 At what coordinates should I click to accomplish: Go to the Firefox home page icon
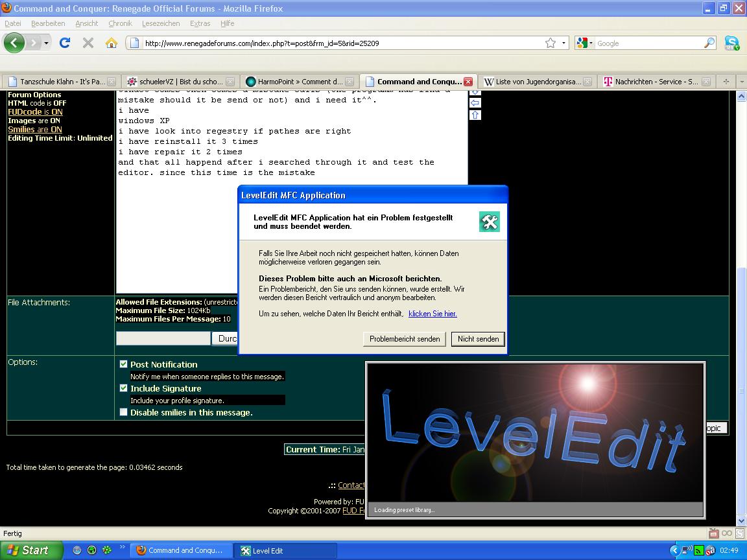112,43
